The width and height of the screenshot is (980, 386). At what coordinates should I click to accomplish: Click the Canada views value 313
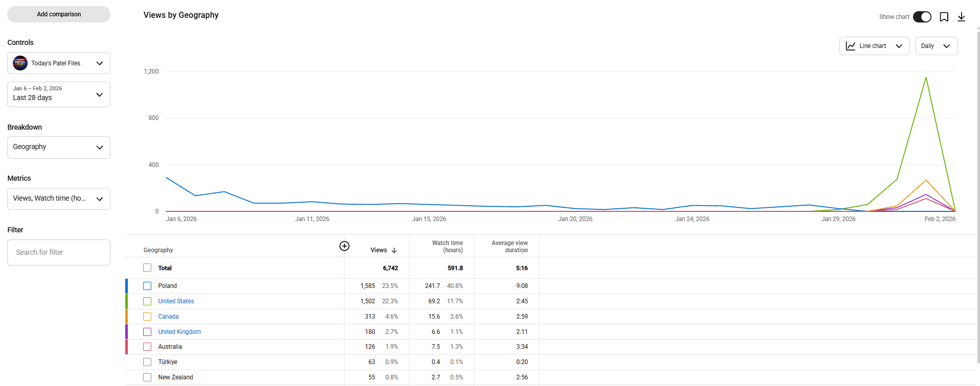click(370, 317)
